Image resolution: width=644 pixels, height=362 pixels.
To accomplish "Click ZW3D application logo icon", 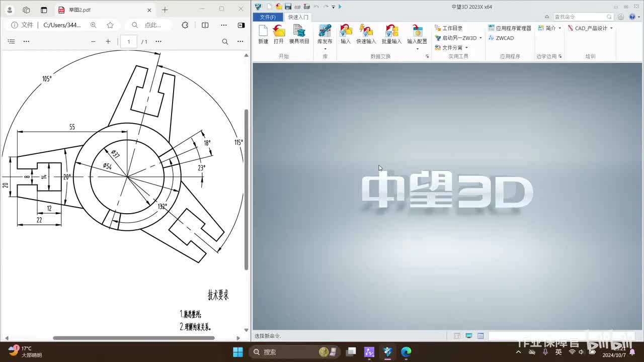I will [x=258, y=7].
